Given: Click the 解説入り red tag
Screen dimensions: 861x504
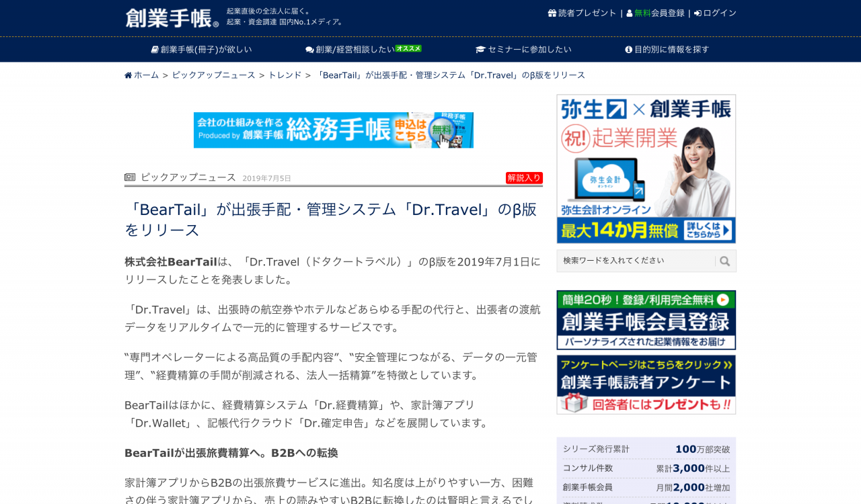Looking at the screenshot, I should pyautogui.click(x=524, y=178).
